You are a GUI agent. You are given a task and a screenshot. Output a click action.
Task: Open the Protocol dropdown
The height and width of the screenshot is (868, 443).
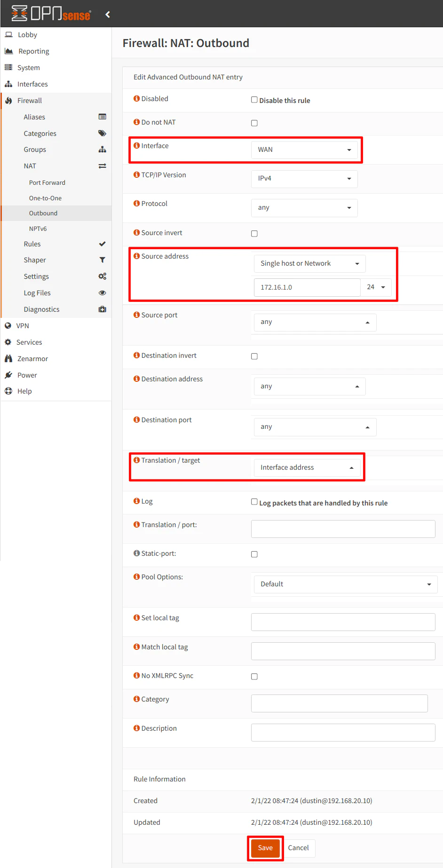click(x=304, y=208)
